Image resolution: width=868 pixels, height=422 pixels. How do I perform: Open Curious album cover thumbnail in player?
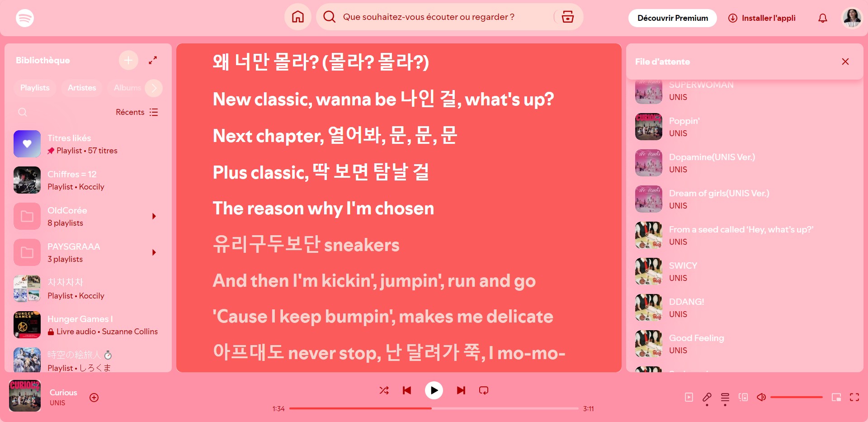(25, 396)
